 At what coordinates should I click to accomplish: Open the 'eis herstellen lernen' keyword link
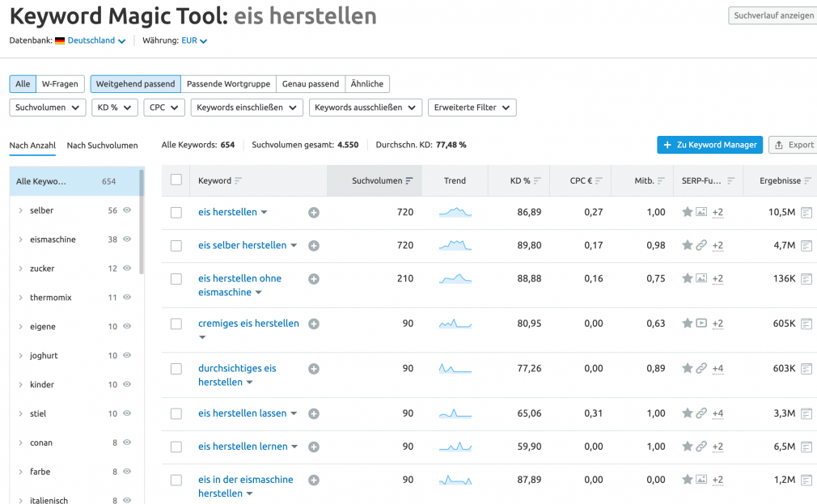coord(243,447)
